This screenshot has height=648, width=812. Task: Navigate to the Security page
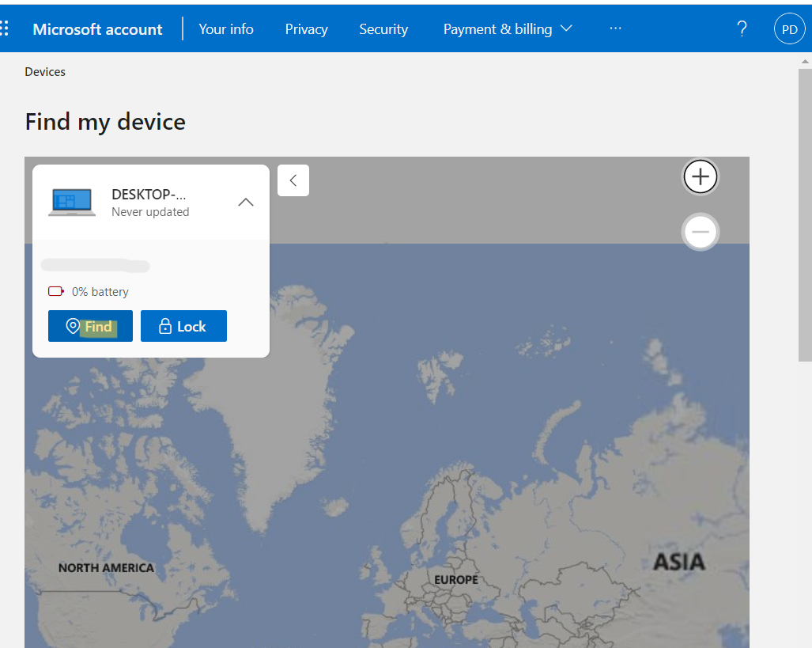coord(383,29)
